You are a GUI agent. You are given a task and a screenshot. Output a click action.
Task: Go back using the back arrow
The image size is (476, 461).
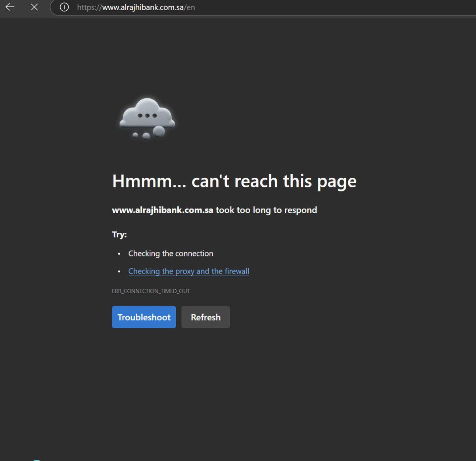point(10,7)
